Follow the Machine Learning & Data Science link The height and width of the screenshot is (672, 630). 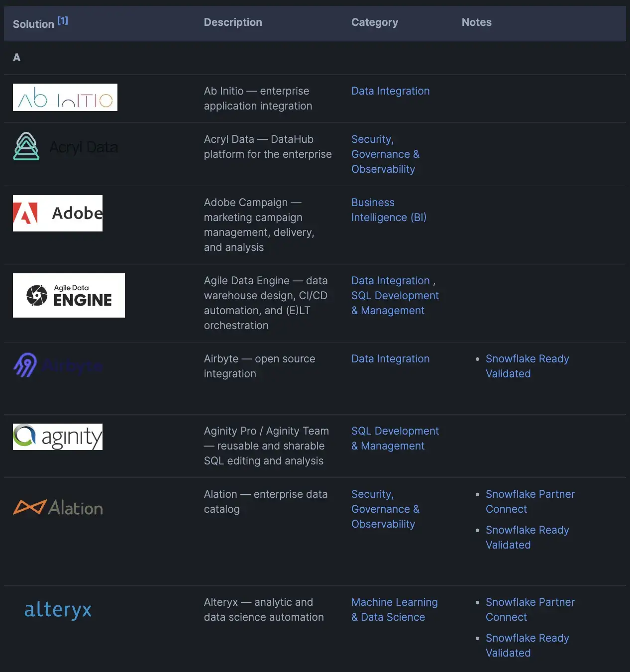(x=394, y=610)
